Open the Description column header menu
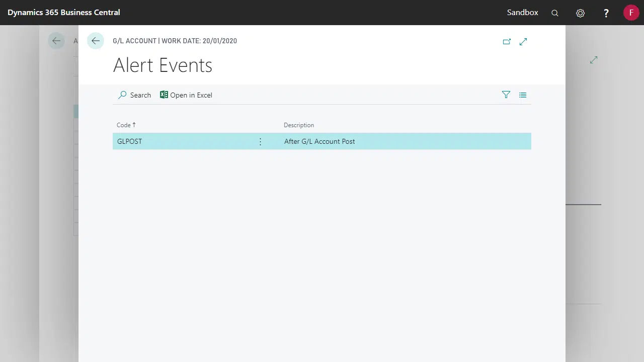 coord(299,125)
